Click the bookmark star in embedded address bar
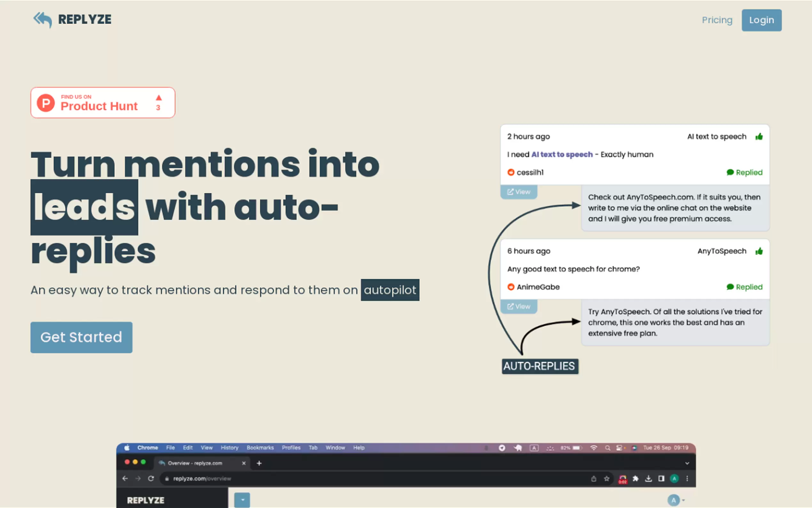812x508 pixels. tap(606, 479)
